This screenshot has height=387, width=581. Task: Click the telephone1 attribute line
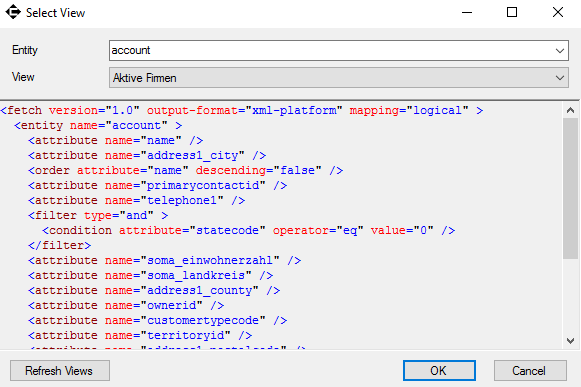click(137, 201)
